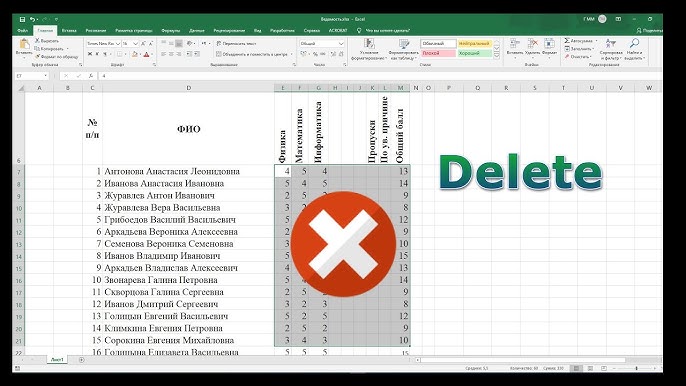Apply the Обычный cell style
Viewport: 686px width, 386px height.
coord(438,43)
